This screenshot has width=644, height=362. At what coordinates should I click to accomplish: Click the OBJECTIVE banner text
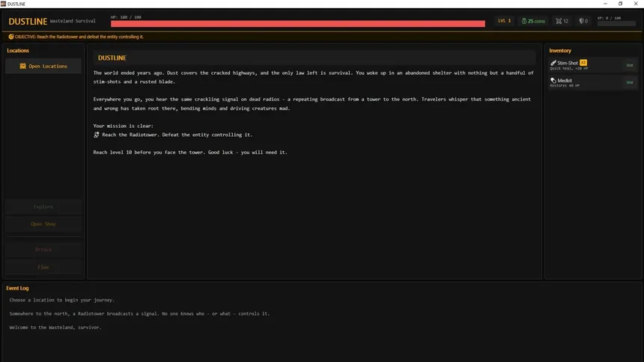[x=79, y=37]
